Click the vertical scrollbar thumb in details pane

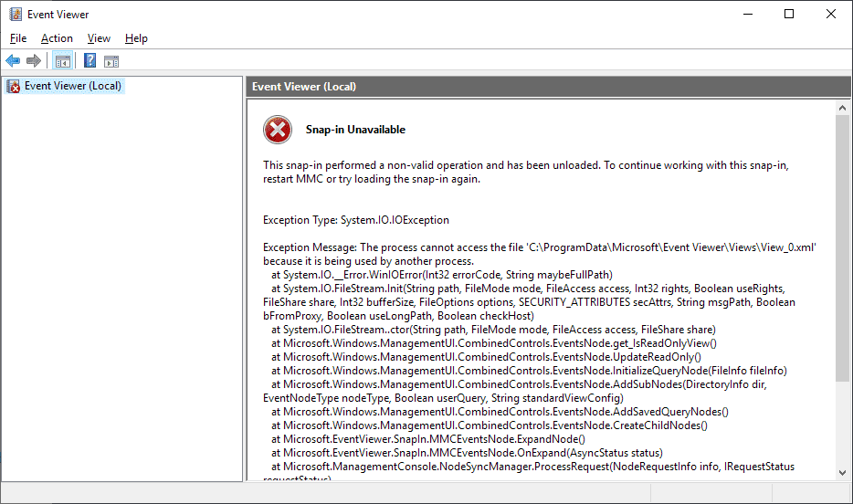pos(843,247)
